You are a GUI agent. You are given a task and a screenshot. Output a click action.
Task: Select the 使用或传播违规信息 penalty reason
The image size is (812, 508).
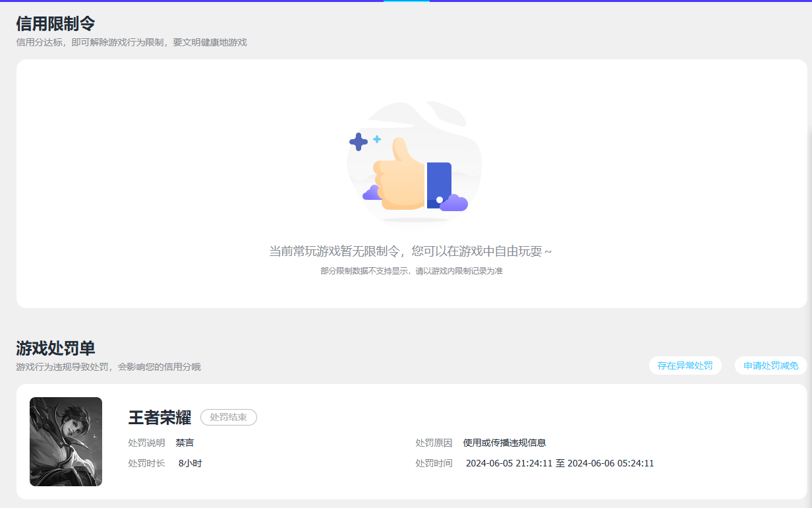504,443
